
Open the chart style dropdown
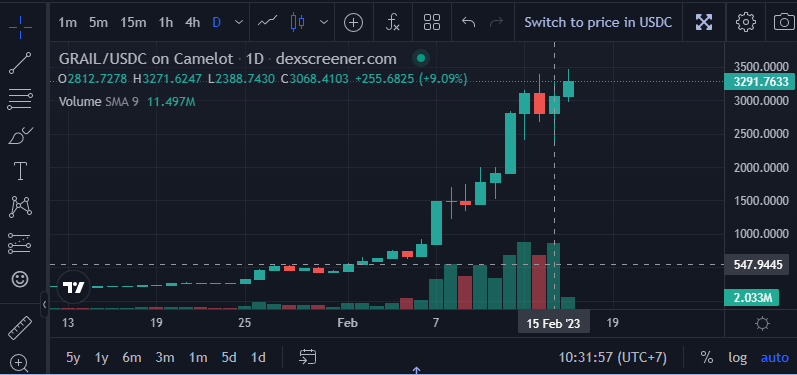tap(324, 22)
